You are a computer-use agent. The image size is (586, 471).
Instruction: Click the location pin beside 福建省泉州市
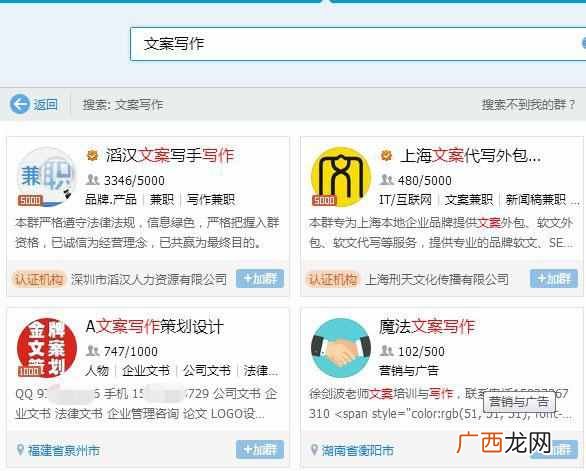coord(20,450)
